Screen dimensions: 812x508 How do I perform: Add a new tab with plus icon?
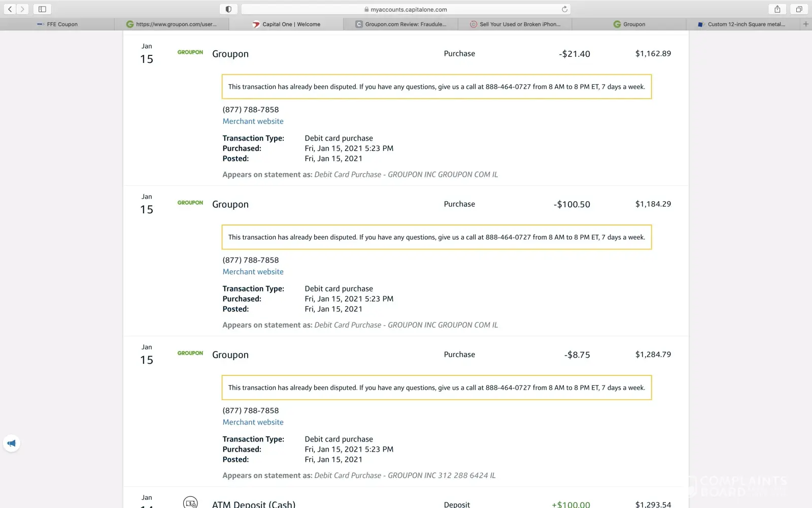click(805, 24)
